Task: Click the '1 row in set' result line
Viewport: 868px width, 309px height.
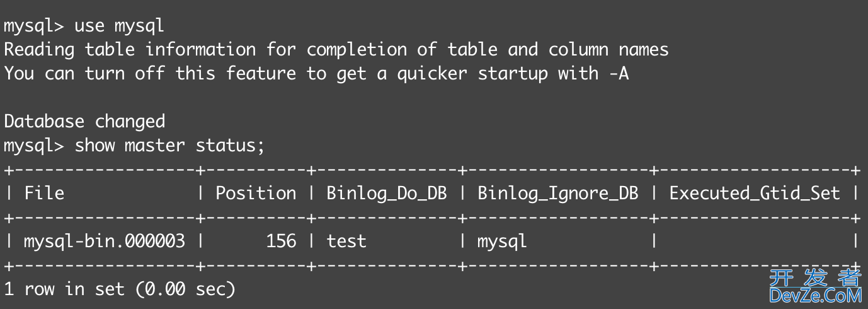Action: 64,289
